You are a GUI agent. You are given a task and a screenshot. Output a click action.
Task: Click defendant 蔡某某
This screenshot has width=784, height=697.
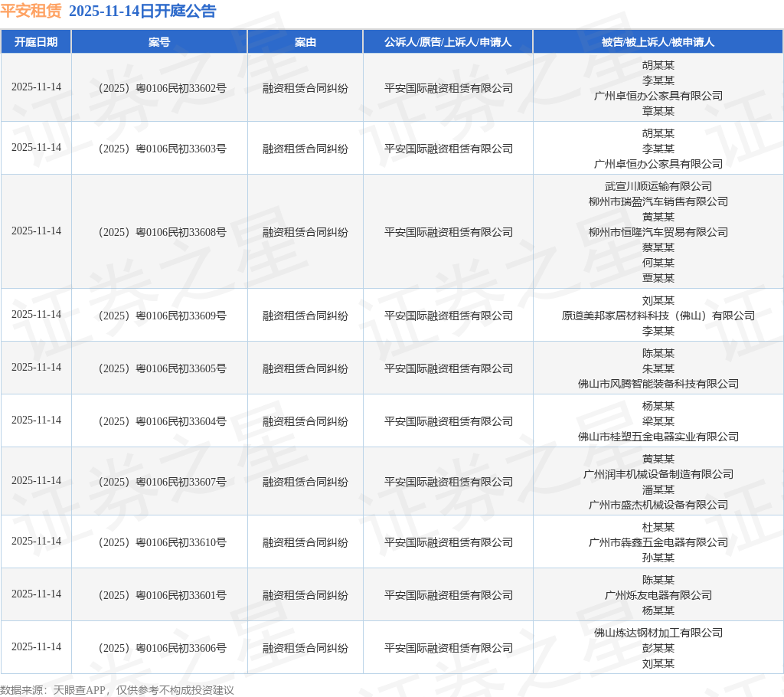point(658,247)
